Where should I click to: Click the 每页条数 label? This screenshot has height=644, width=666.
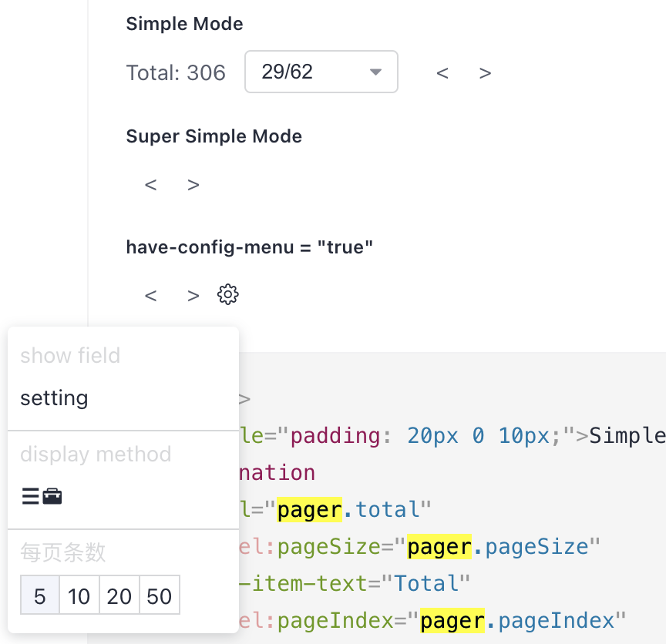point(63,552)
